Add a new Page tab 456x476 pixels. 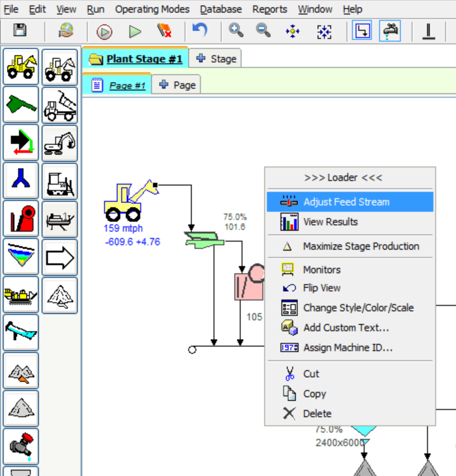pos(177,85)
